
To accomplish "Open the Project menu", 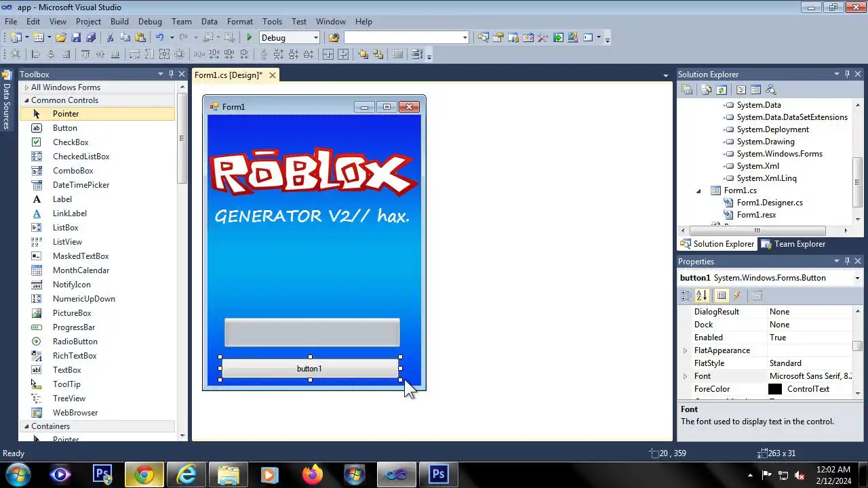I will [x=88, y=21].
